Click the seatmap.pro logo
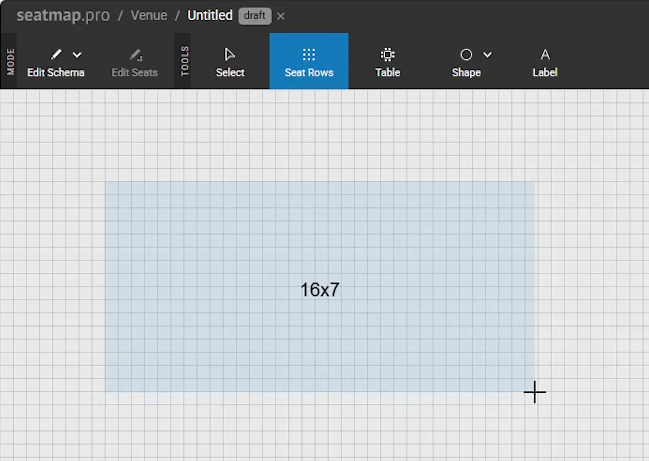The image size is (649, 461). 63,16
